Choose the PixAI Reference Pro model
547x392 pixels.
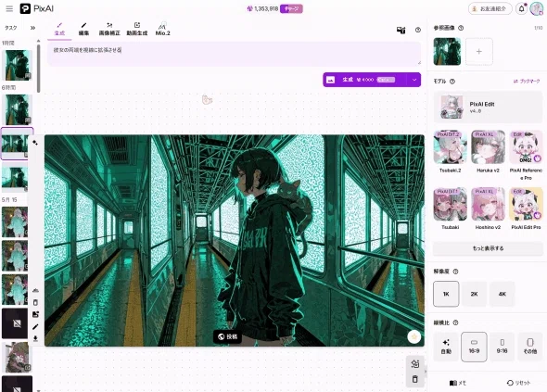click(526, 155)
